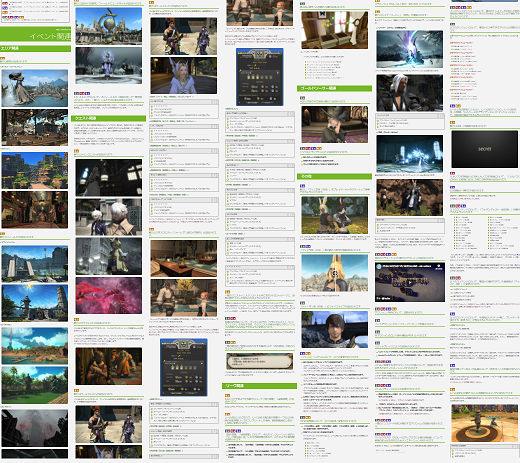Open the white-haired dark-skinned man screenshot
The image size is (520, 463).
click(x=410, y=93)
